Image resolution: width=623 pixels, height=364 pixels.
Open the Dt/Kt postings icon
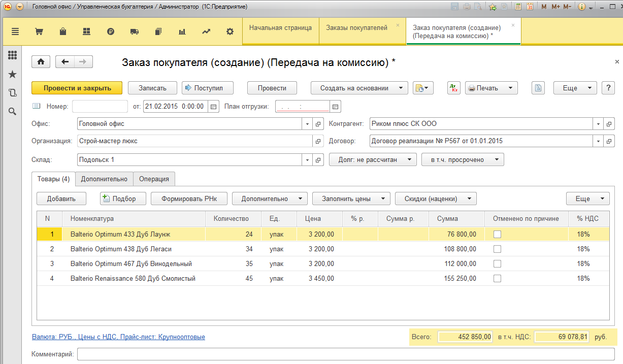click(x=454, y=88)
